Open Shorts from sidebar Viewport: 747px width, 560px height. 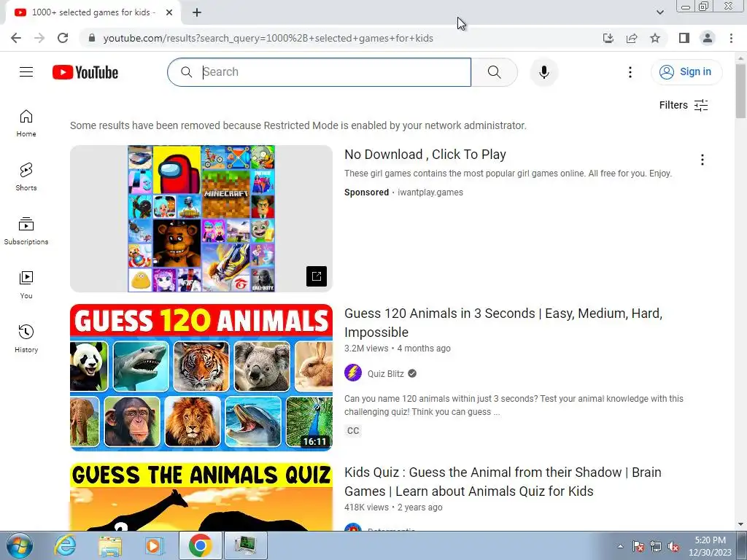(26, 177)
